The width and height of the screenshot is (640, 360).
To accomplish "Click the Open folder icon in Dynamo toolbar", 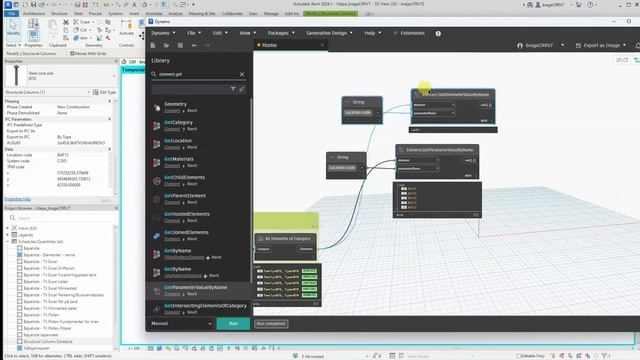I will [x=167, y=45].
